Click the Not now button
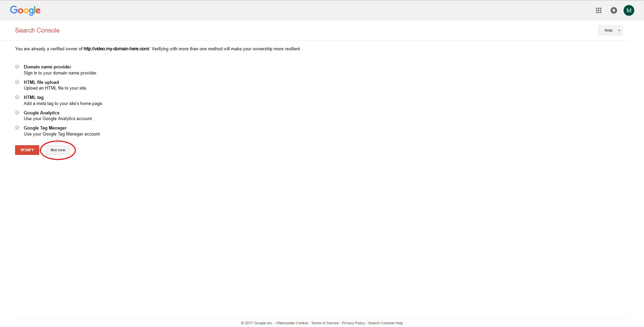This screenshot has height=327, width=644. tap(58, 150)
